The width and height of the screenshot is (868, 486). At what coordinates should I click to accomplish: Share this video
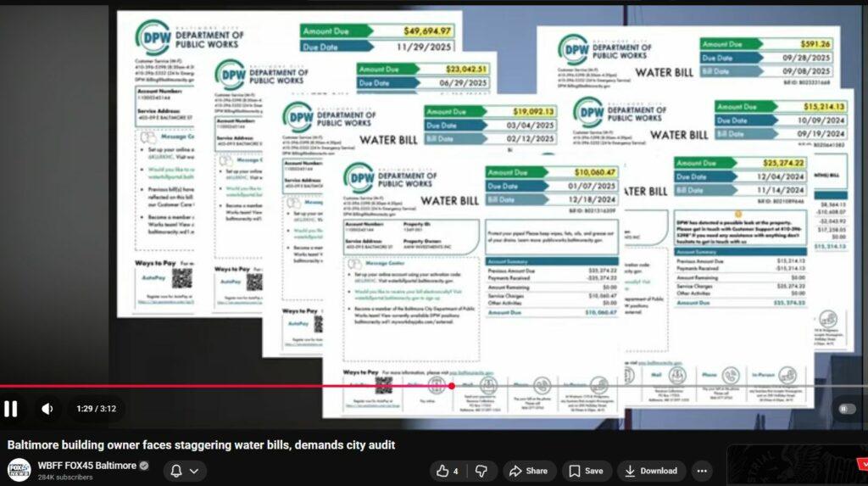coord(527,471)
